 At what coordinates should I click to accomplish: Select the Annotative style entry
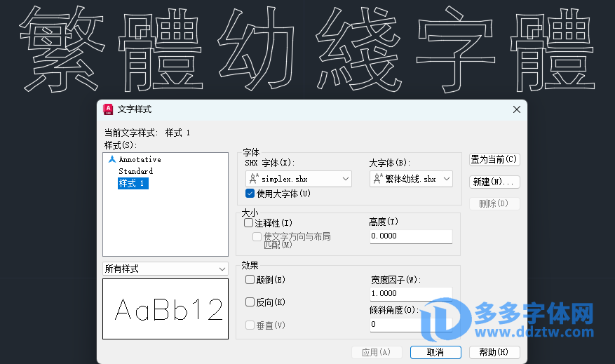point(140,160)
